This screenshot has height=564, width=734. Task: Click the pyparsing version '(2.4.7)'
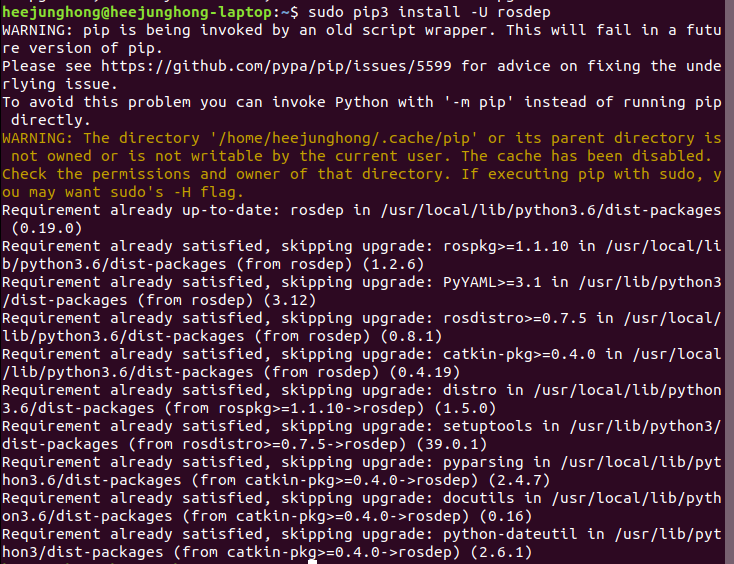tap(519, 480)
